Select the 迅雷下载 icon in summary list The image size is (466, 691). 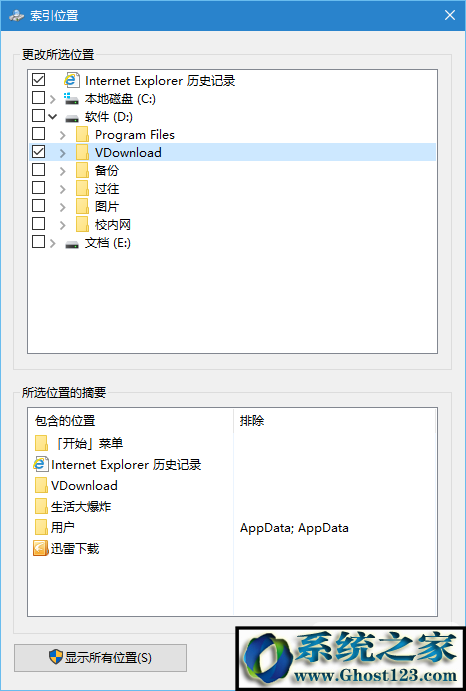click(41, 549)
